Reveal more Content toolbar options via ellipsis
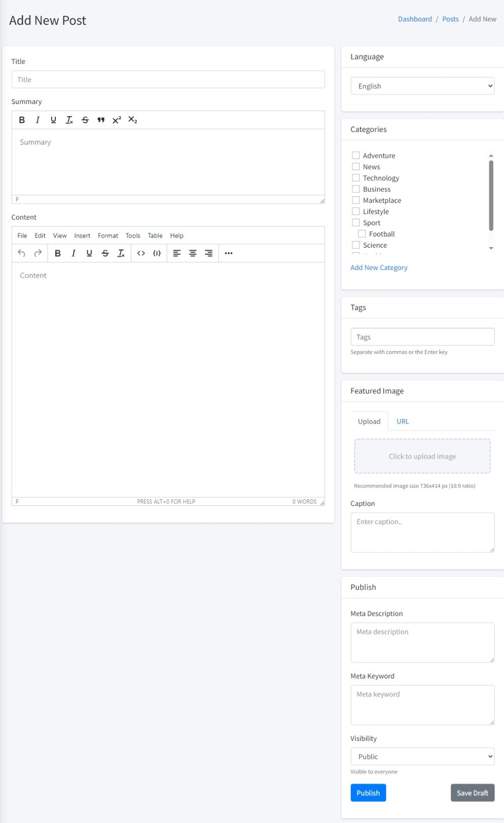Image resolution: width=504 pixels, height=823 pixels. [x=229, y=253]
